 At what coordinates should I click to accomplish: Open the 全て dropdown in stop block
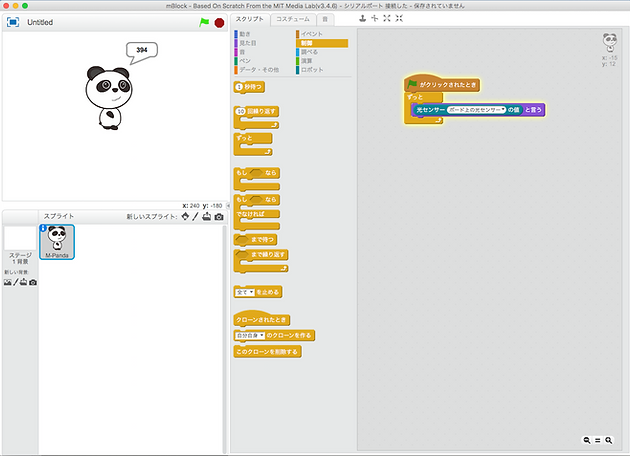[x=244, y=292]
